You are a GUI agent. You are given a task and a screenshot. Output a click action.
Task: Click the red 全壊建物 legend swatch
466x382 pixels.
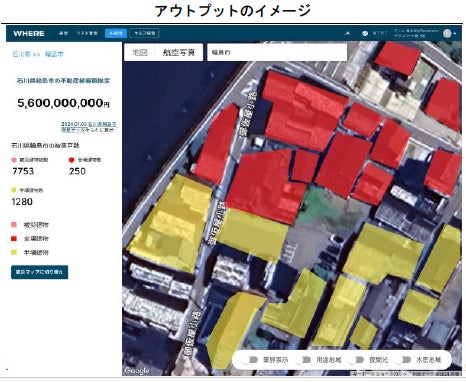14,239
